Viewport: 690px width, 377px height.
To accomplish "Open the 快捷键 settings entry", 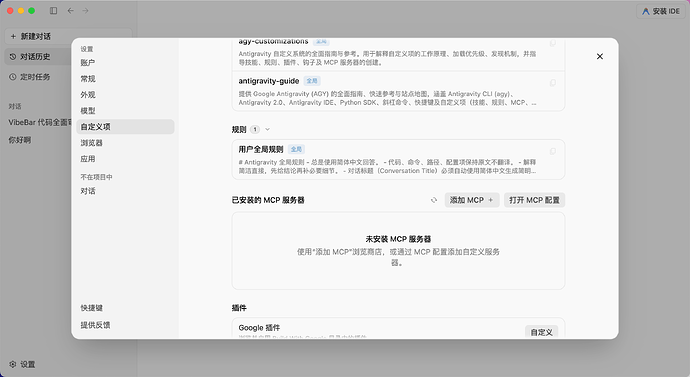I will [92, 308].
